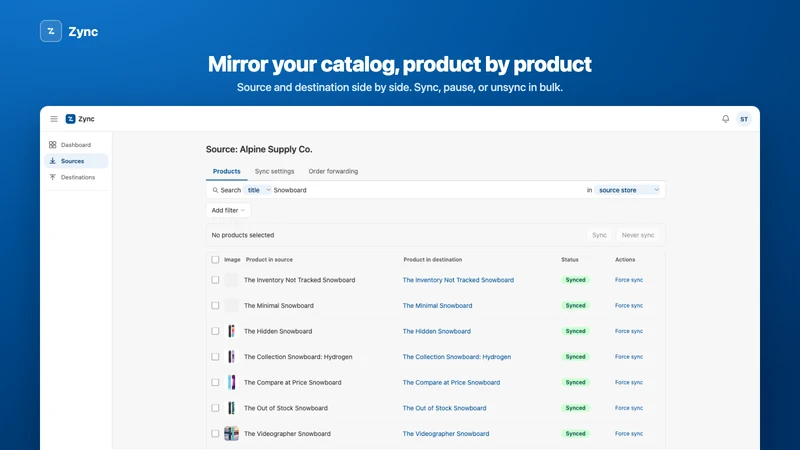Screen dimensions: 800x450
Task: Click the Dashboard grid icon
Action: [53, 145]
